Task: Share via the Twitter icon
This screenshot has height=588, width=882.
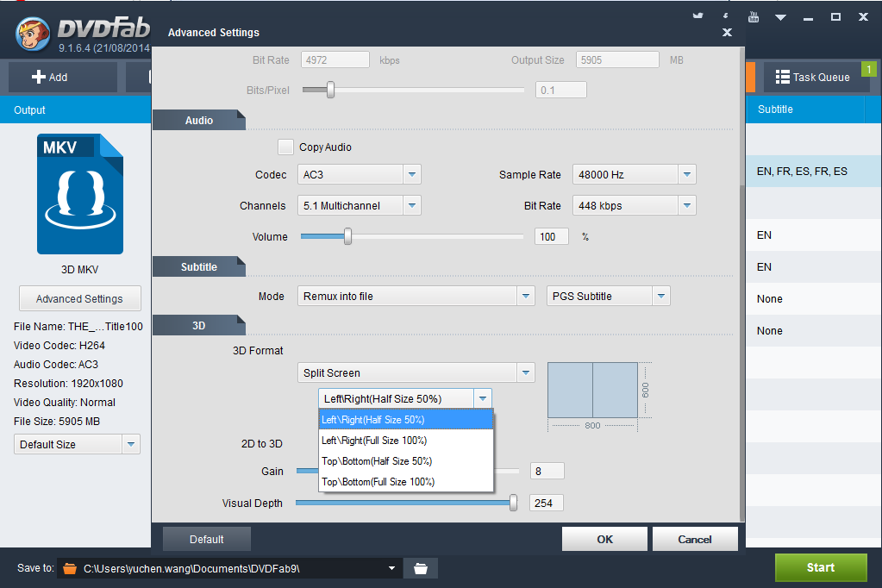Action: [697, 16]
